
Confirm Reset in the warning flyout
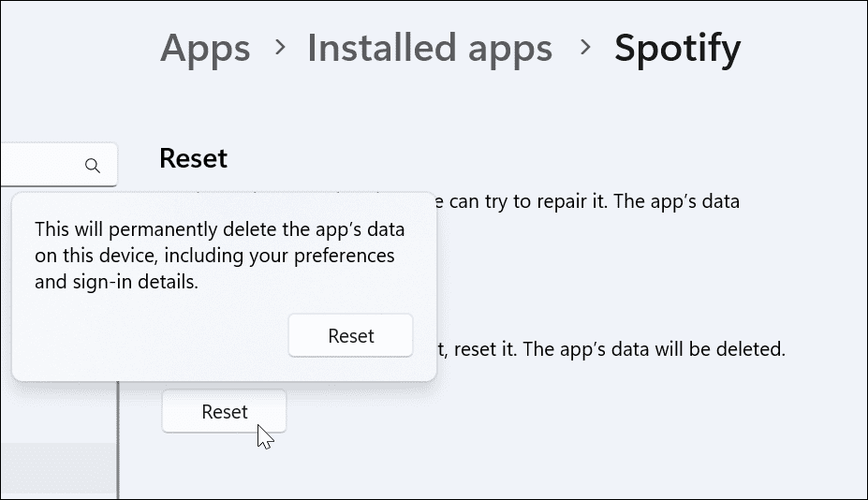tap(350, 335)
